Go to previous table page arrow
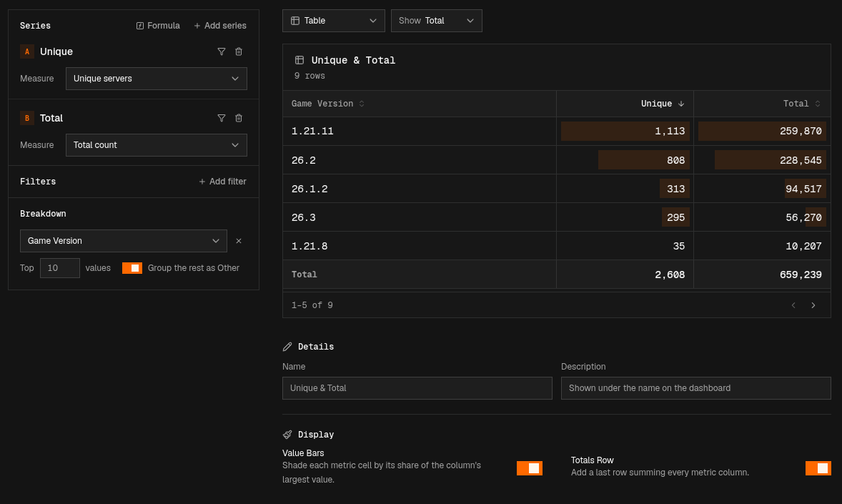This screenshot has width=842, height=504. 793,305
